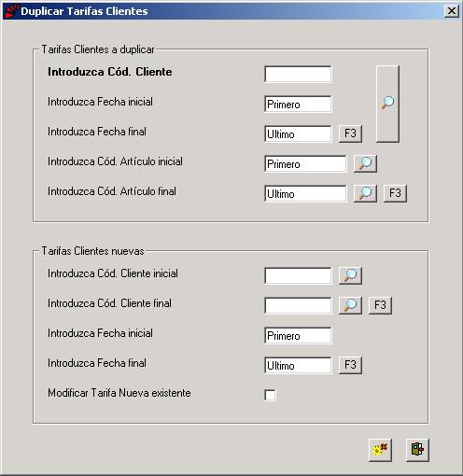Screen dimensions: 463x476
Task: Open article search for Cód. Artículo final
Action: coord(365,193)
